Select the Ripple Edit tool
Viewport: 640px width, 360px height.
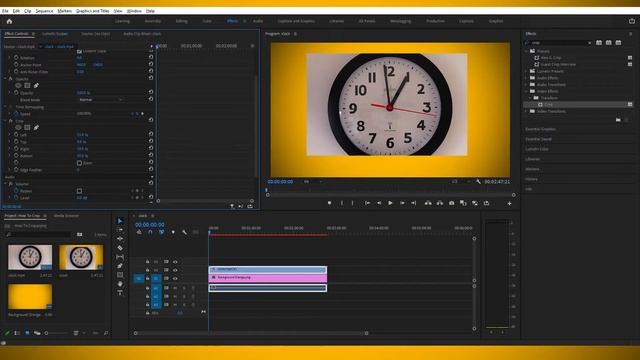click(120, 239)
